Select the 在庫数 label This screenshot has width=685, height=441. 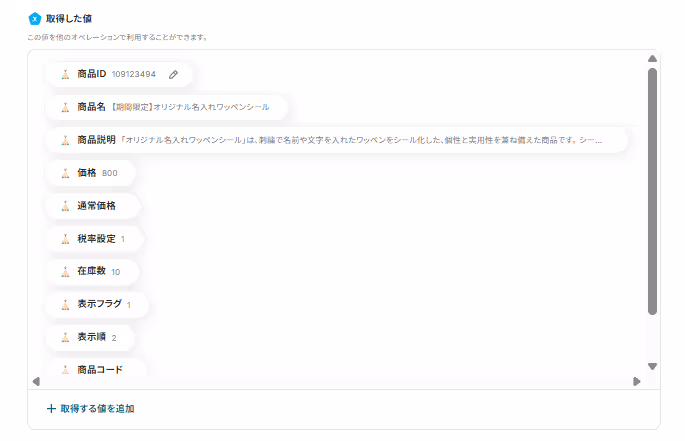(x=91, y=271)
